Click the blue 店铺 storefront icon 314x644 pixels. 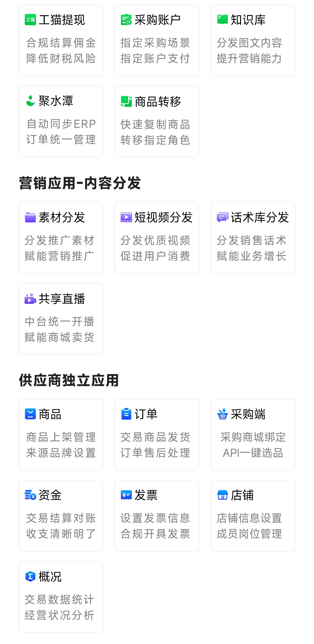click(222, 495)
